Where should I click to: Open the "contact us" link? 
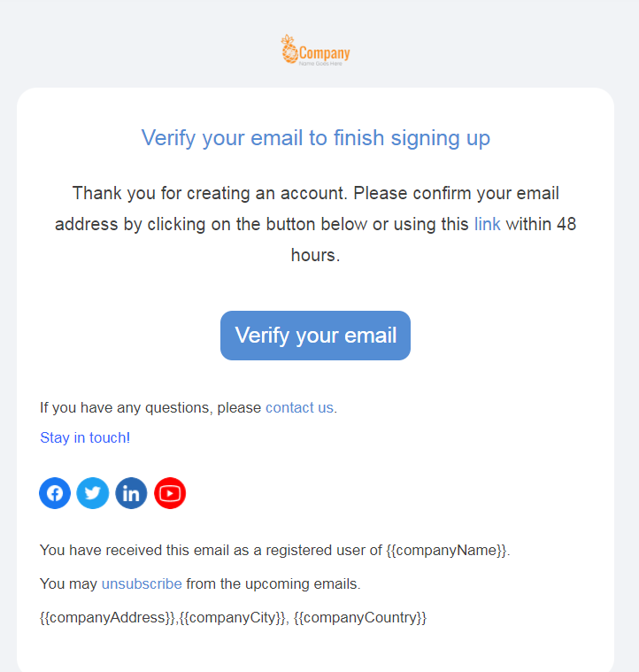[x=299, y=407]
